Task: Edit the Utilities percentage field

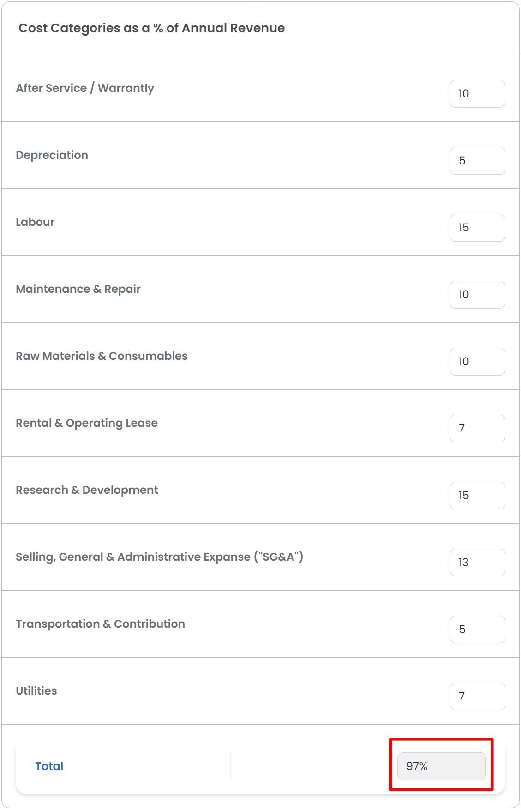Action: click(x=477, y=697)
